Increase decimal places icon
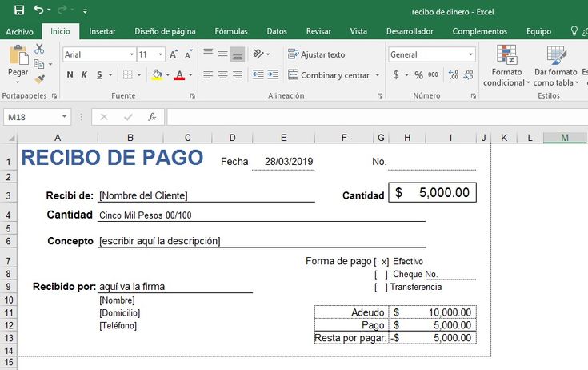The width and height of the screenshot is (588, 370). [454, 74]
